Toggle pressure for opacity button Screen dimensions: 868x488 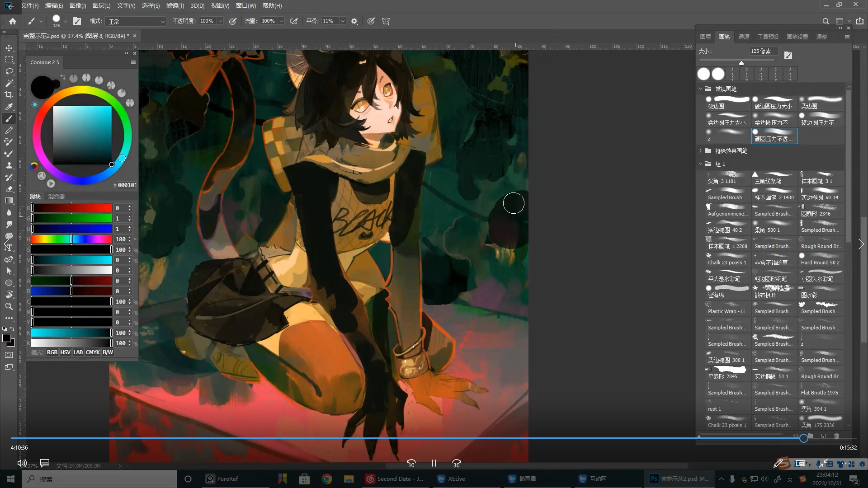point(233,21)
